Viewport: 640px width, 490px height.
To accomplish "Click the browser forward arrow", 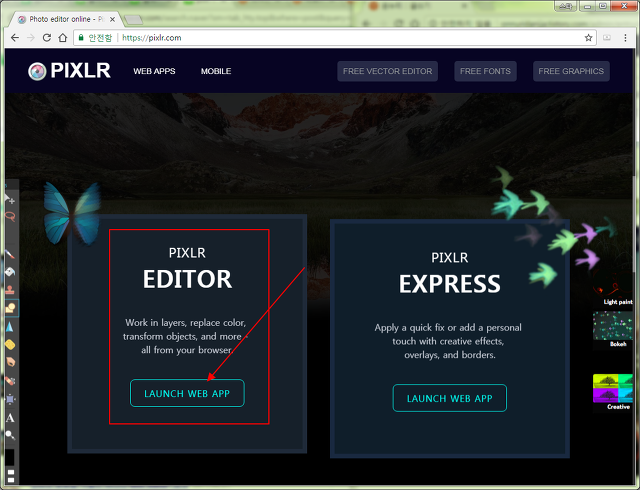I will [31, 38].
